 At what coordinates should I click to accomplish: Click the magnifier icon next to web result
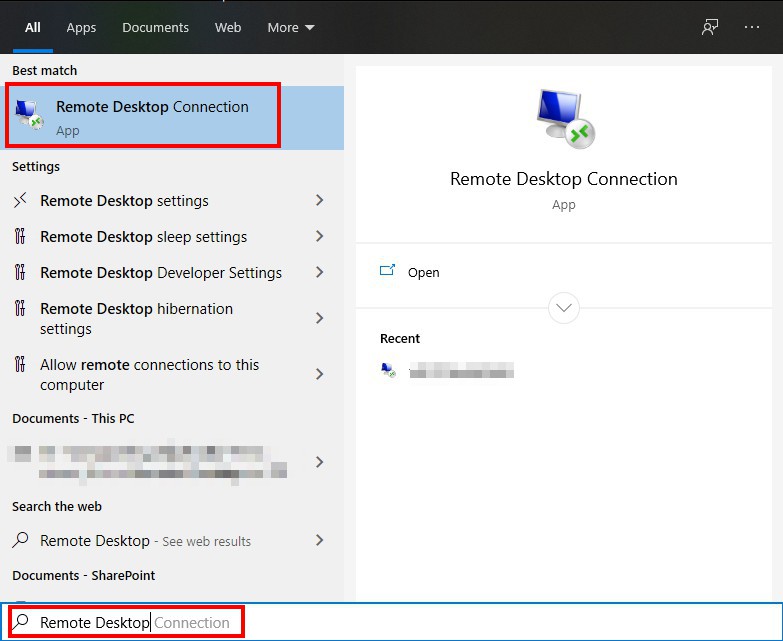(x=20, y=540)
